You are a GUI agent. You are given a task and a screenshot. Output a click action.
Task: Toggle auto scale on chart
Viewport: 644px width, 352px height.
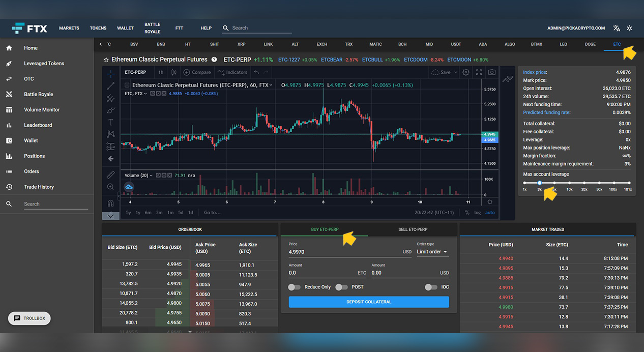pos(490,213)
